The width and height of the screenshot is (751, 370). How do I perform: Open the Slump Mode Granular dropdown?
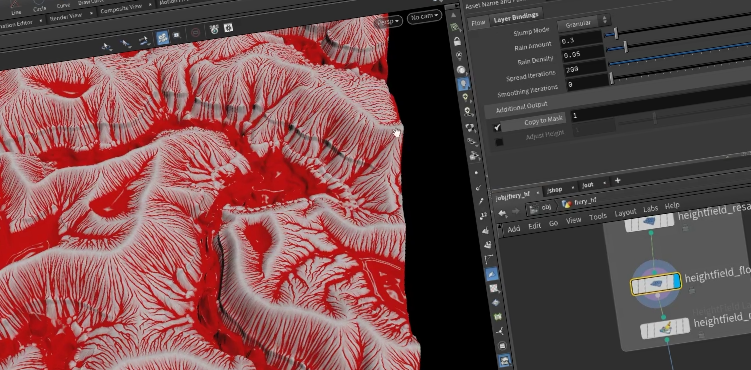tap(584, 22)
